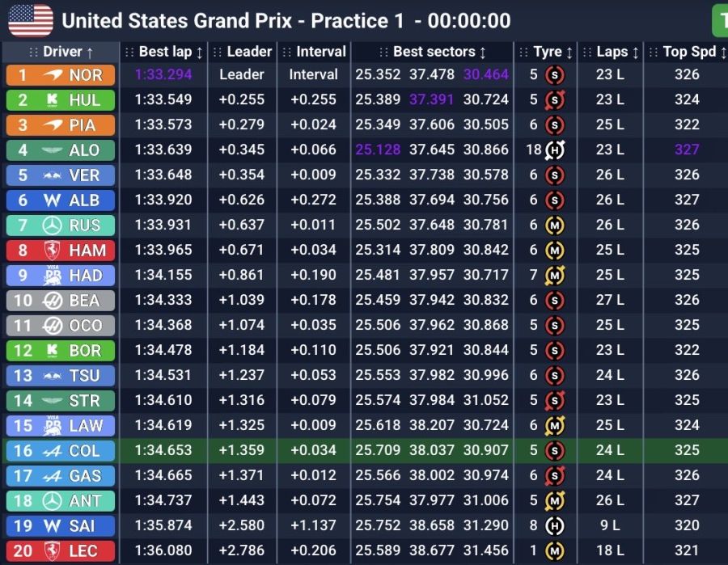This screenshot has width=728, height=565.
Task: Click Norris's purple best lap time
Action: pyautogui.click(x=163, y=75)
